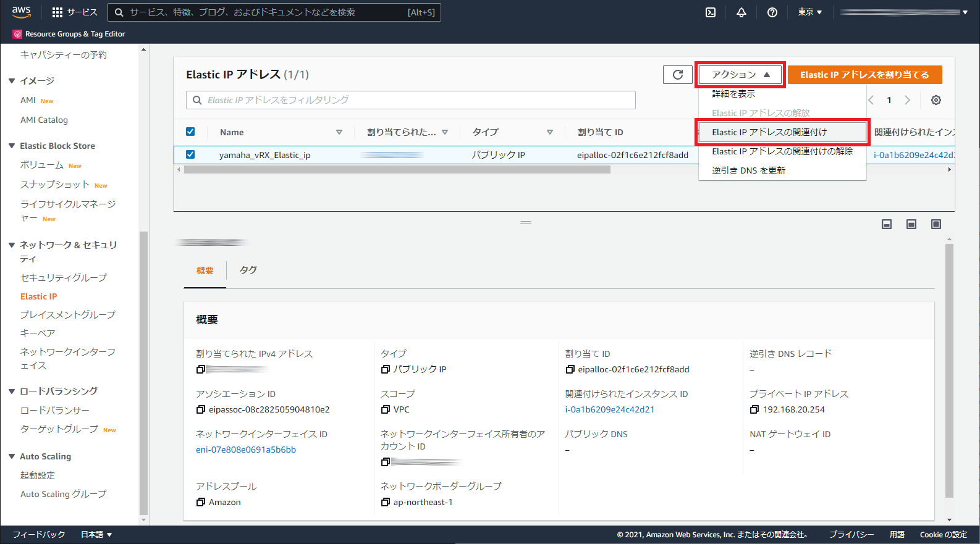Open プライバシー link in footer
Screen dimensions: 980x544
click(x=851, y=535)
